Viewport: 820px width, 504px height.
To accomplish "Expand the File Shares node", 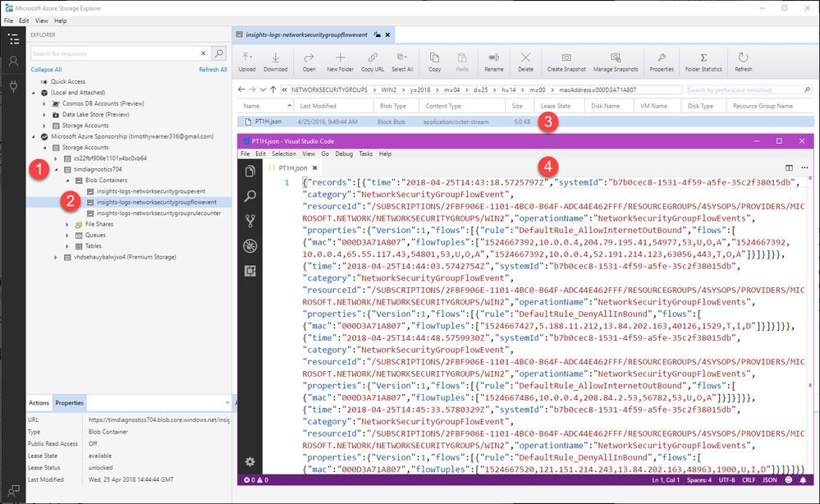I will 67,224.
